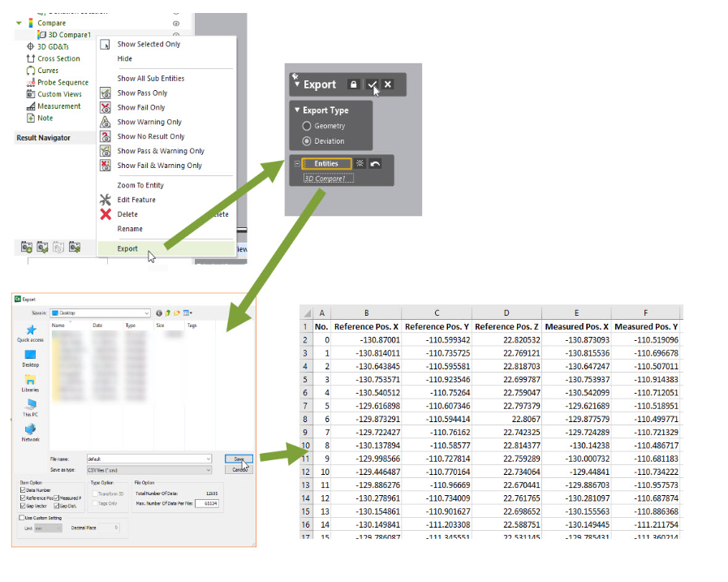This screenshot has width=728, height=582.
Task: Select the Geometry export type
Action: point(306,126)
